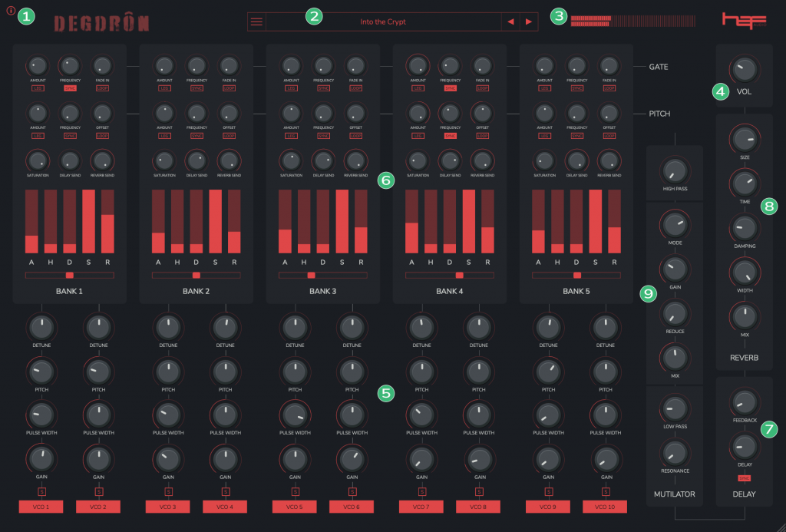Click the VCO 10 button

(604, 507)
